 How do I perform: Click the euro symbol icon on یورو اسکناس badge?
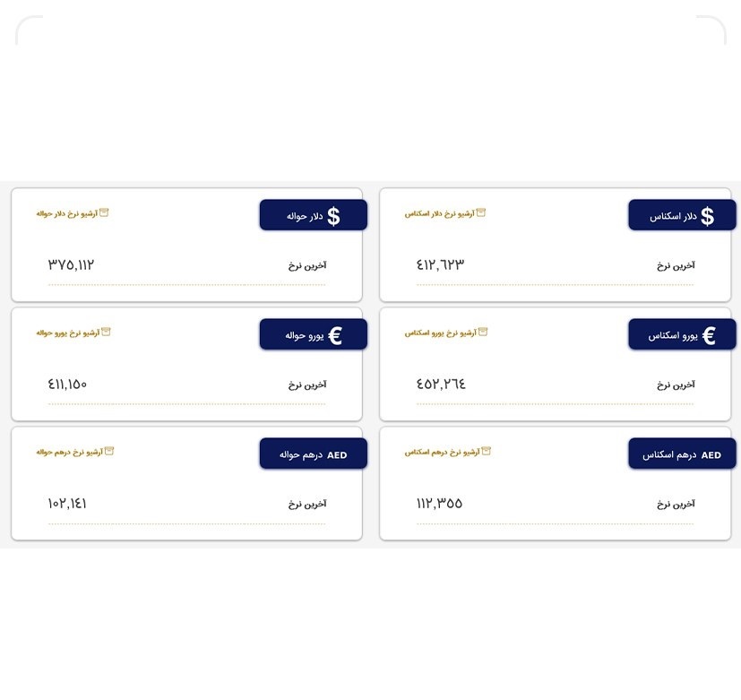point(708,333)
